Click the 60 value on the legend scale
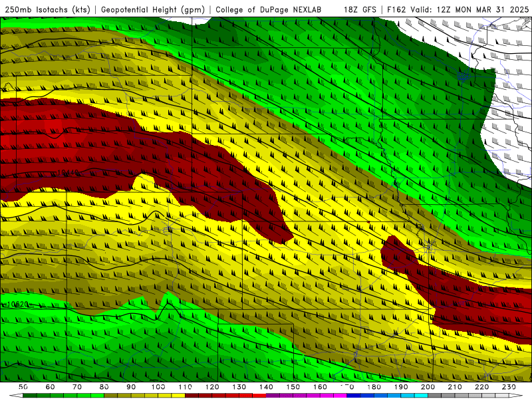Image resolution: width=532 pixels, height=399 pixels. (x=50, y=387)
